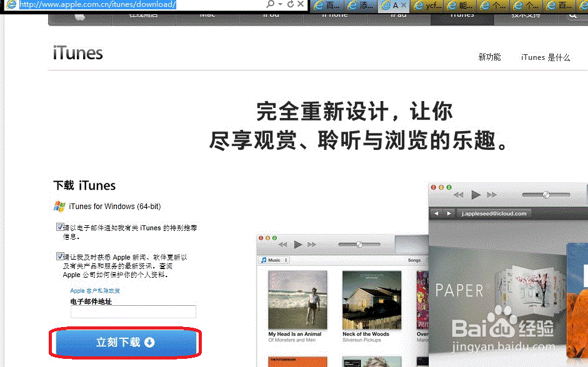Click the 'Of Monsters and Men' artist text
Screen dimensions: 588x367
coord(292,340)
